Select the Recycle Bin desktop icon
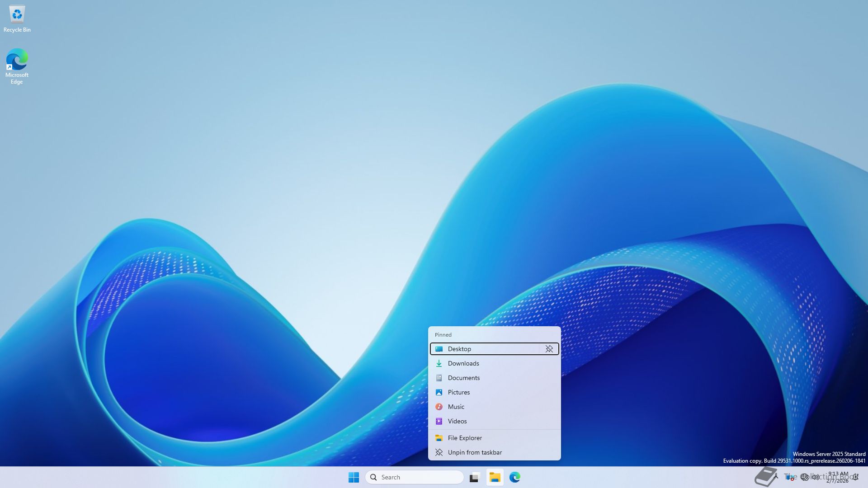Image resolution: width=868 pixels, height=488 pixels. pos(17,19)
